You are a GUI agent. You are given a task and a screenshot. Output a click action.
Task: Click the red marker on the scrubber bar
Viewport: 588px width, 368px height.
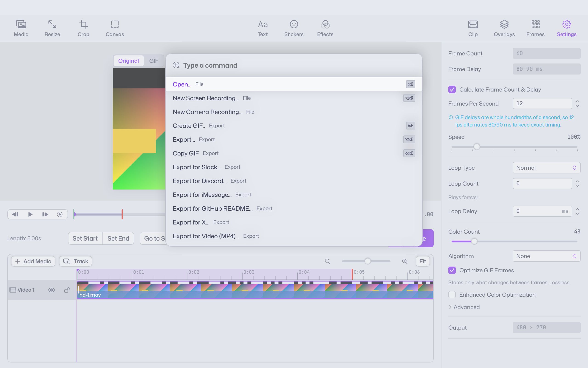pyautogui.click(x=122, y=214)
